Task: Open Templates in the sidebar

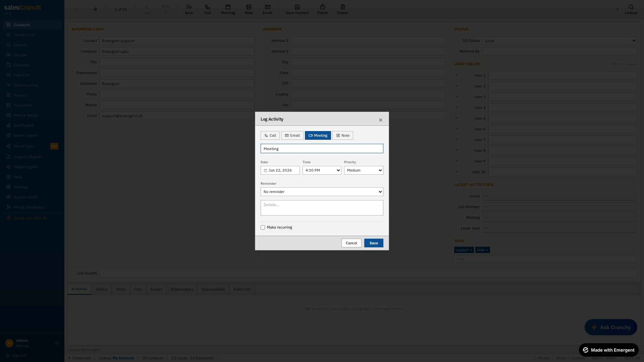Action: pos(32,105)
